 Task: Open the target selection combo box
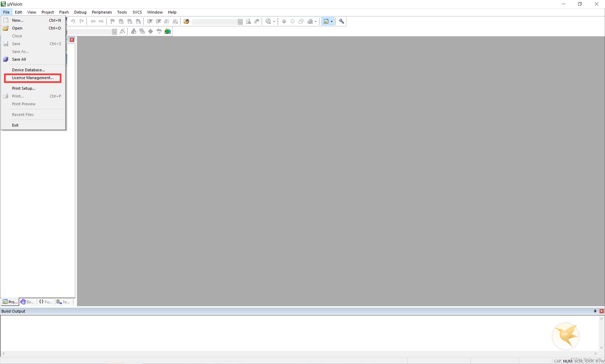point(114,32)
